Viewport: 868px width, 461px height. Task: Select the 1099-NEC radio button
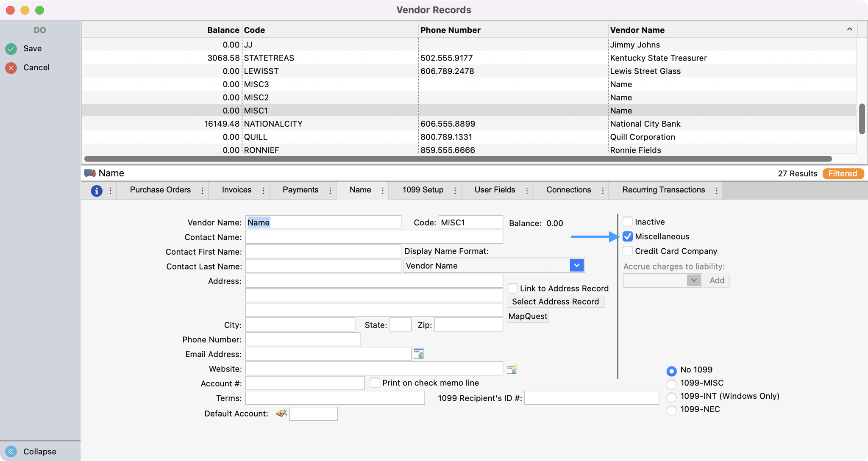[671, 410]
